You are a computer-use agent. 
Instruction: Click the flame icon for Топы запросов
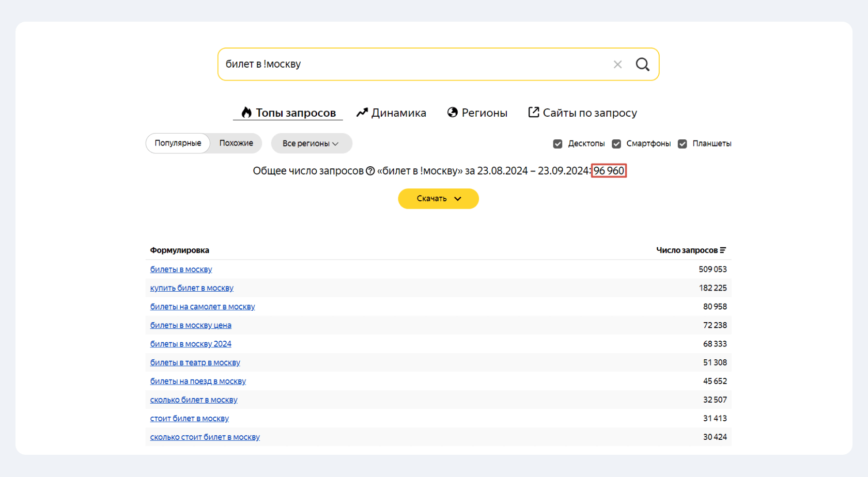tap(246, 113)
